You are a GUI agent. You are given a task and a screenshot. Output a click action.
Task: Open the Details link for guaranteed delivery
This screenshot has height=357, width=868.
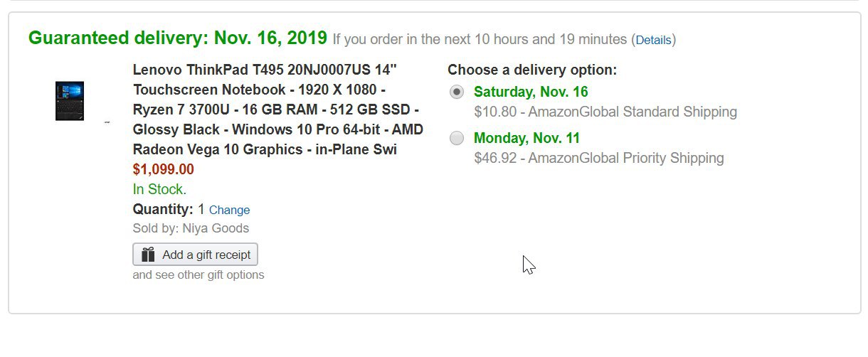pos(653,40)
